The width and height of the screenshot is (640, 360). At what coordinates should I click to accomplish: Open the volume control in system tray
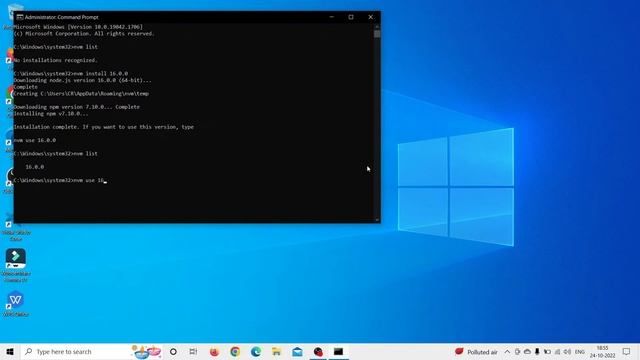click(x=567, y=351)
